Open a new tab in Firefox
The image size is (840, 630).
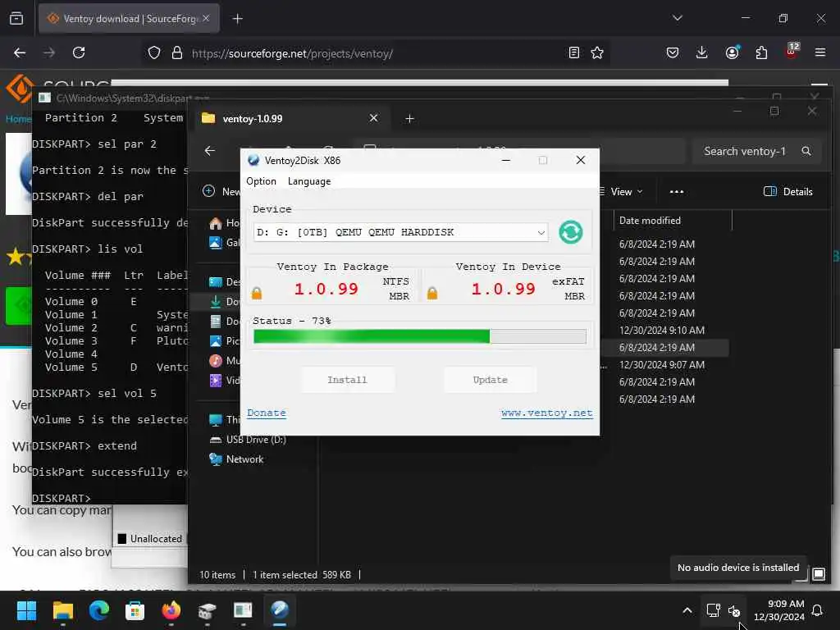[x=237, y=19]
